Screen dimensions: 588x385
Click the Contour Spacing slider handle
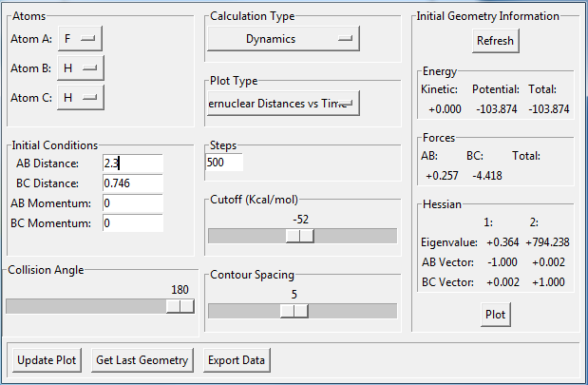coord(294,311)
